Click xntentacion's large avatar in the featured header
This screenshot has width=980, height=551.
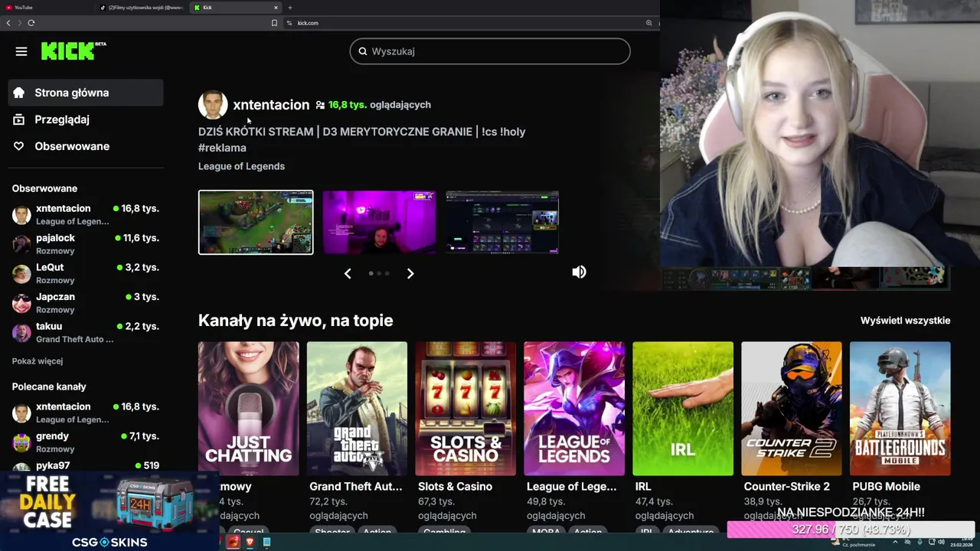click(213, 105)
